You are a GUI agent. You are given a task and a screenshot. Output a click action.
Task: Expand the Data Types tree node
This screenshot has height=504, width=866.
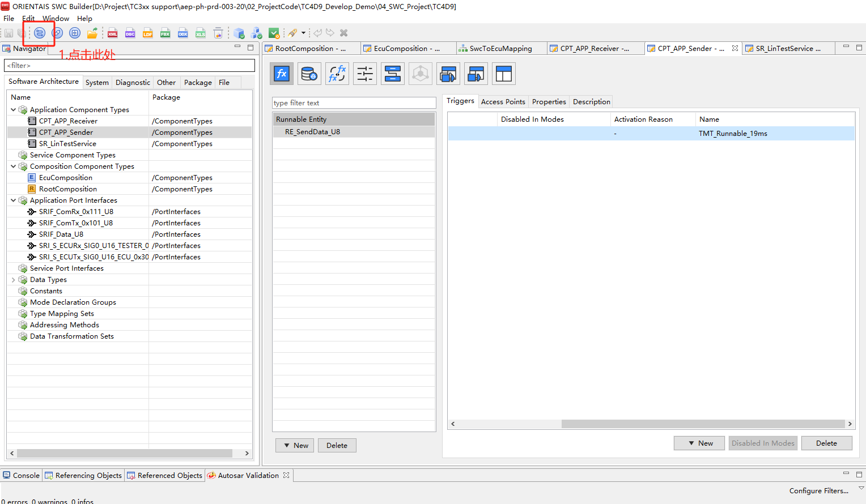coord(14,280)
